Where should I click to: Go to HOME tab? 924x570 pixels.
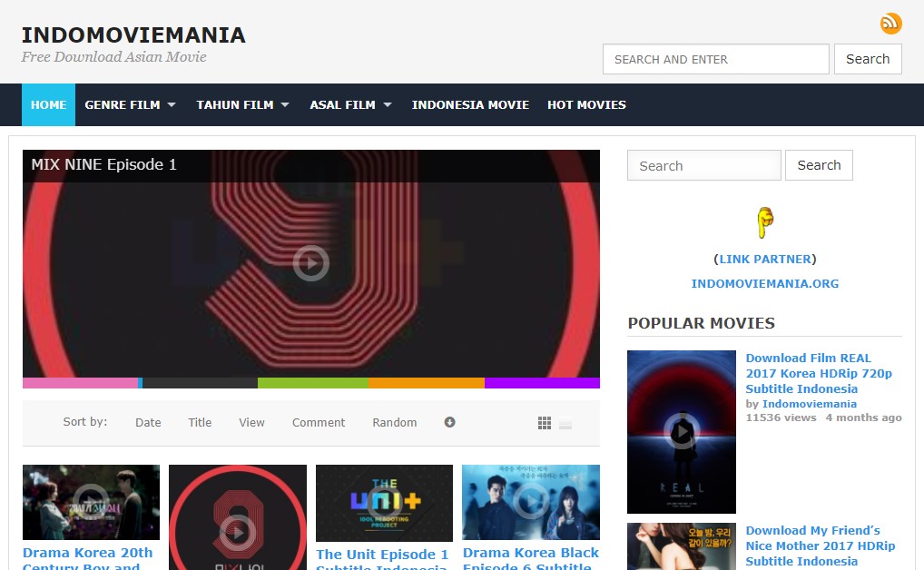point(48,105)
